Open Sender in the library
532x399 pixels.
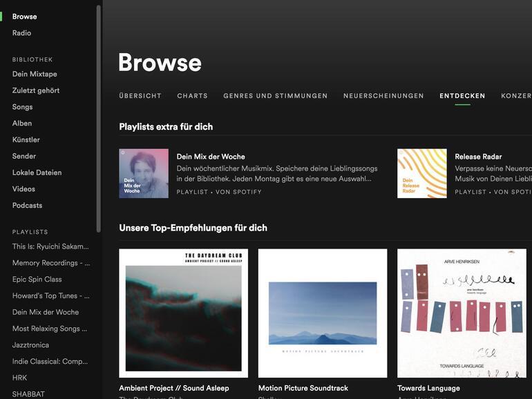coord(24,156)
